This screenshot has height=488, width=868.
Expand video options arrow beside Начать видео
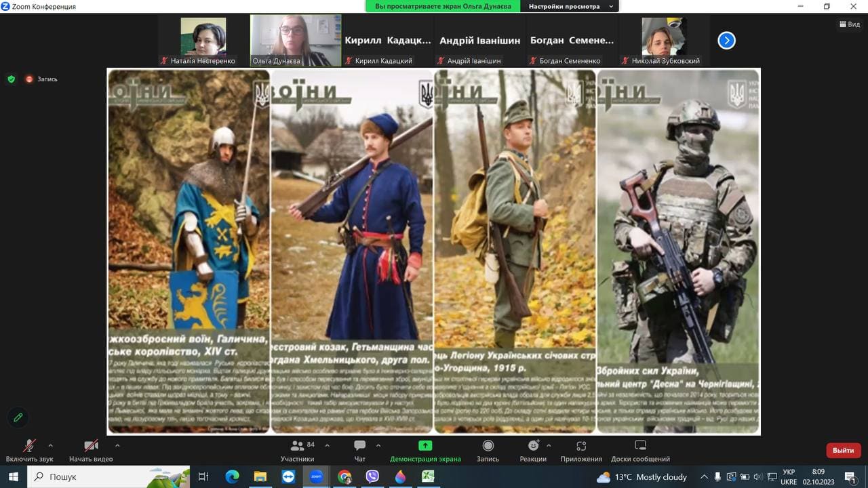[117, 445]
